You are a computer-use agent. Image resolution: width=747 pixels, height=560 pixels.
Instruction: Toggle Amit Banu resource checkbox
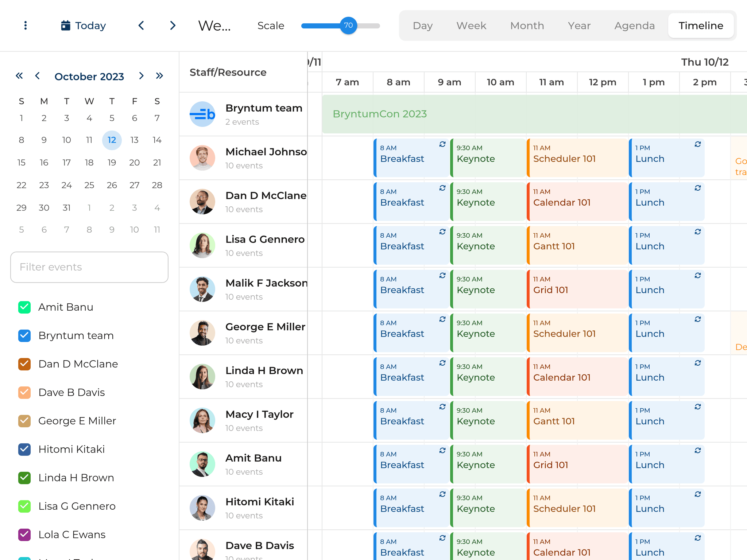coord(24,307)
